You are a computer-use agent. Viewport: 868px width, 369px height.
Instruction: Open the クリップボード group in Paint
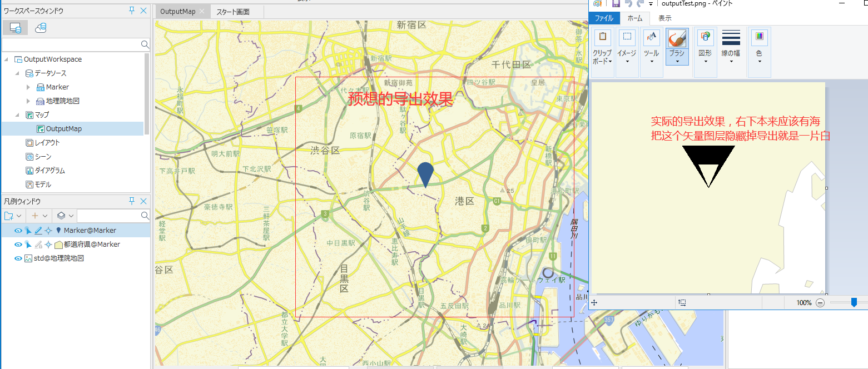[x=602, y=52]
